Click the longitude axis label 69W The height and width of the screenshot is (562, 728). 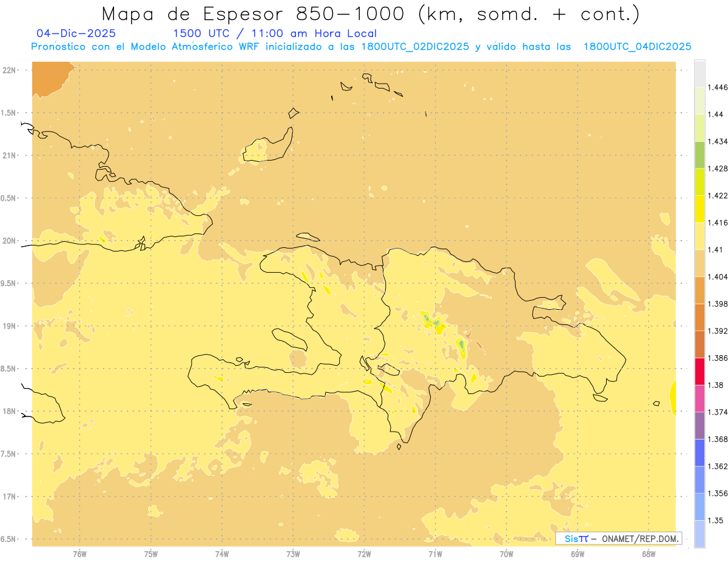(x=578, y=554)
